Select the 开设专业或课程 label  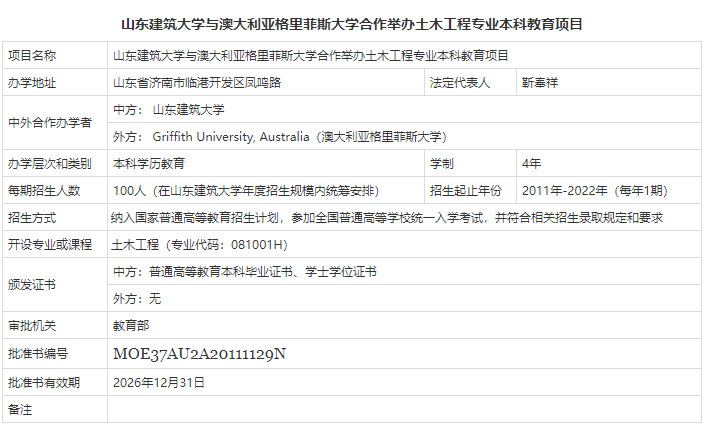(x=50, y=244)
